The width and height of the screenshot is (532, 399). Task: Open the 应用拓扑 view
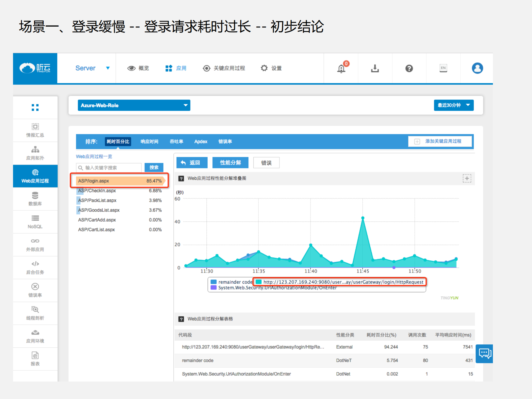pyautogui.click(x=35, y=153)
